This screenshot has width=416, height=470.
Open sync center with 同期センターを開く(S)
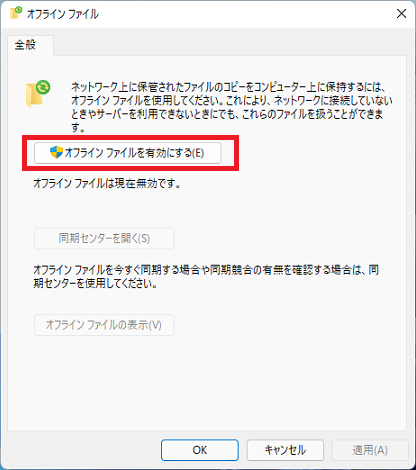[x=104, y=238]
